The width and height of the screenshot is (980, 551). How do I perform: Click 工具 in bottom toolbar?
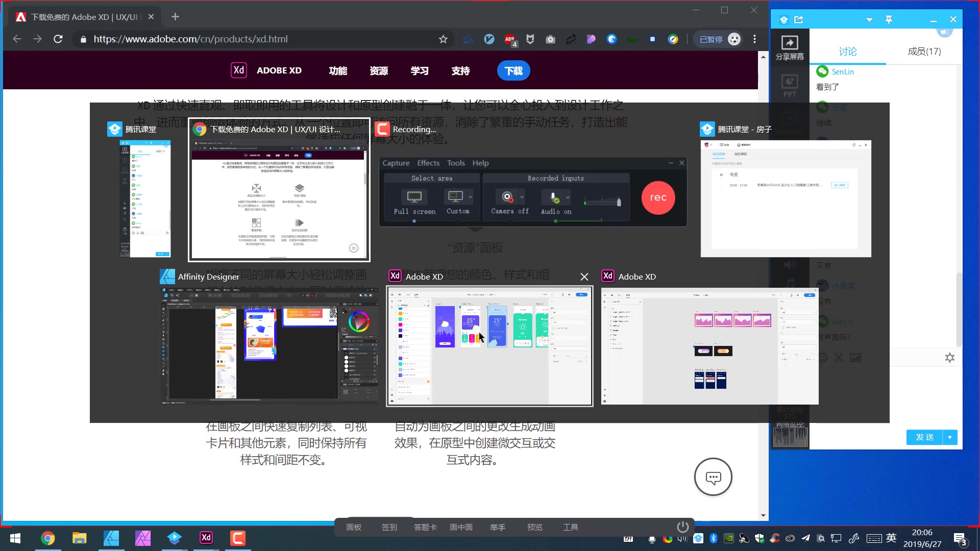(x=571, y=528)
